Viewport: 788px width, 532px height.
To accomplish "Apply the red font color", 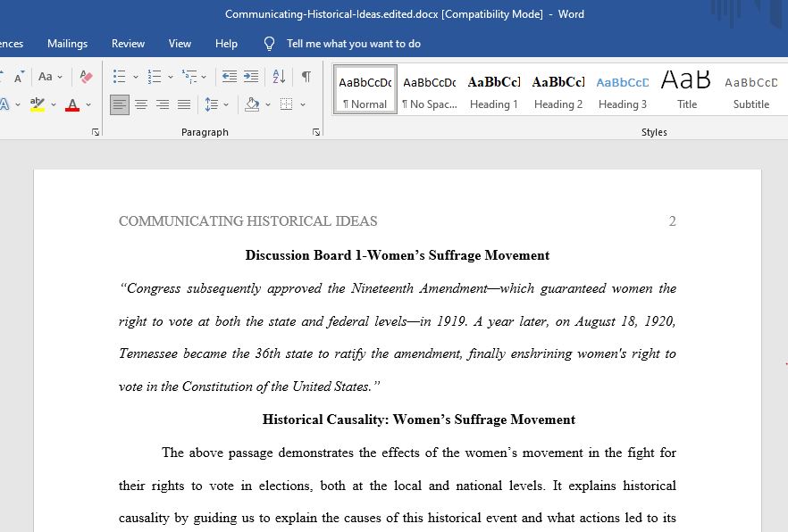I will coord(72,104).
